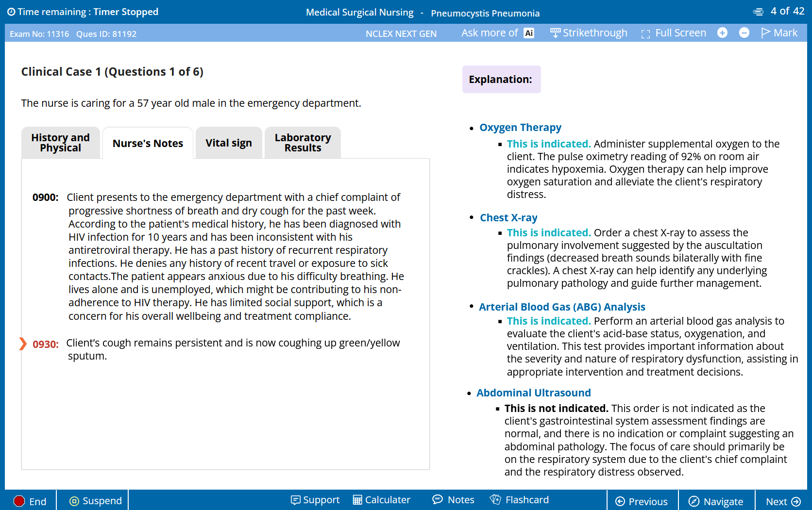Open the Notes panel
Image resolution: width=812 pixels, height=510 pixels.
coord(453,500)
